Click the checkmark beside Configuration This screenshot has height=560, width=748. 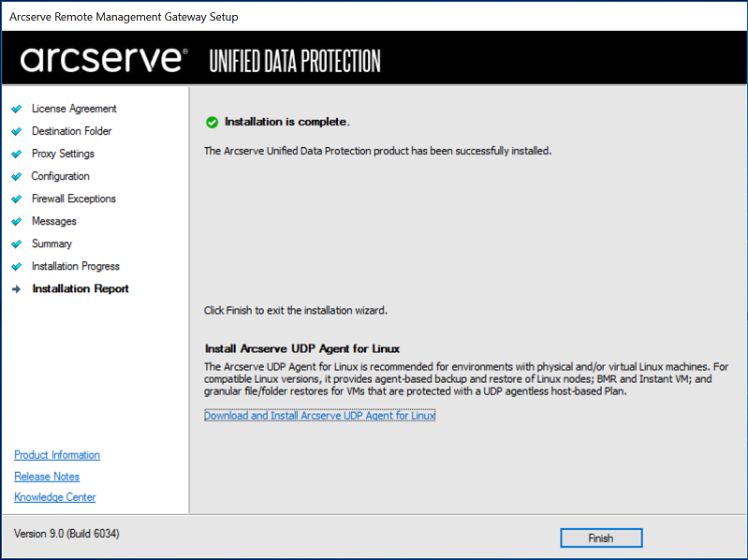click(x=17, y=176)
